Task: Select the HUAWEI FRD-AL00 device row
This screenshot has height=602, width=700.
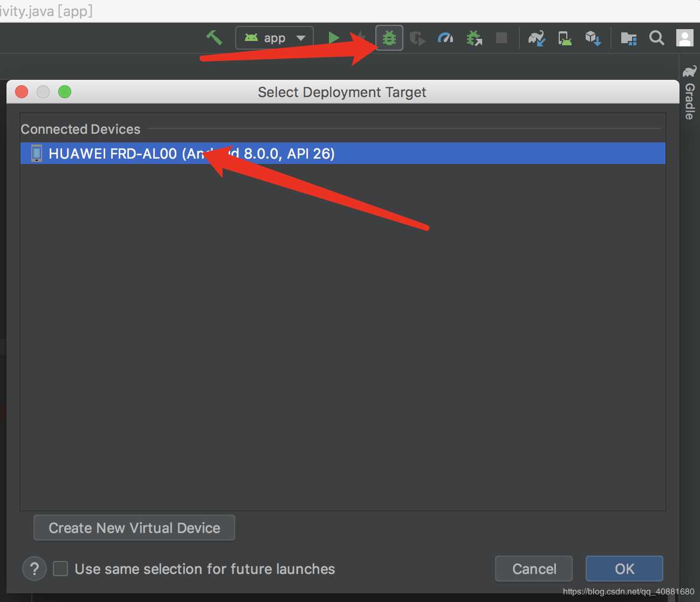Action: (x=343, y=153)
